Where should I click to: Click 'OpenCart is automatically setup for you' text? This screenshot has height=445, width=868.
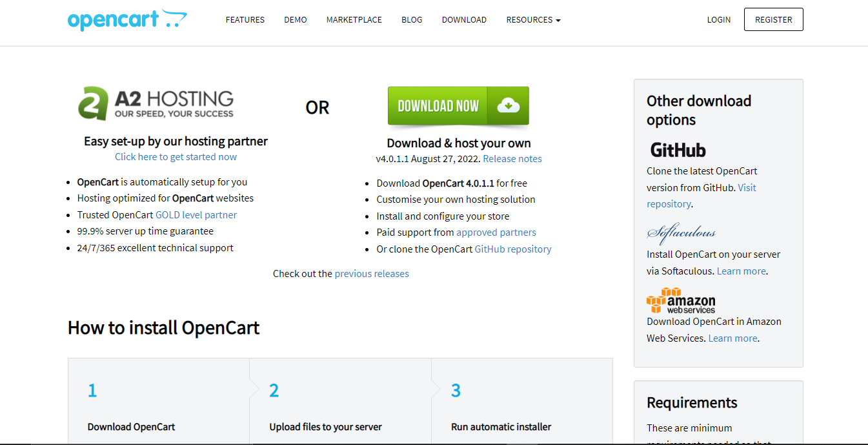pos(162,182)
